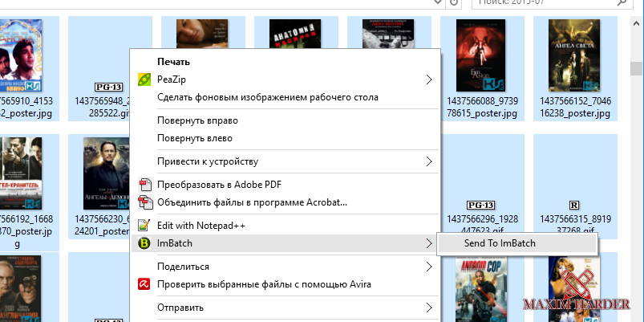The width and height of the screenshot is (644, 322).
Task: Expand the Привести к устройству arrow
Action: tap(429, 161)
